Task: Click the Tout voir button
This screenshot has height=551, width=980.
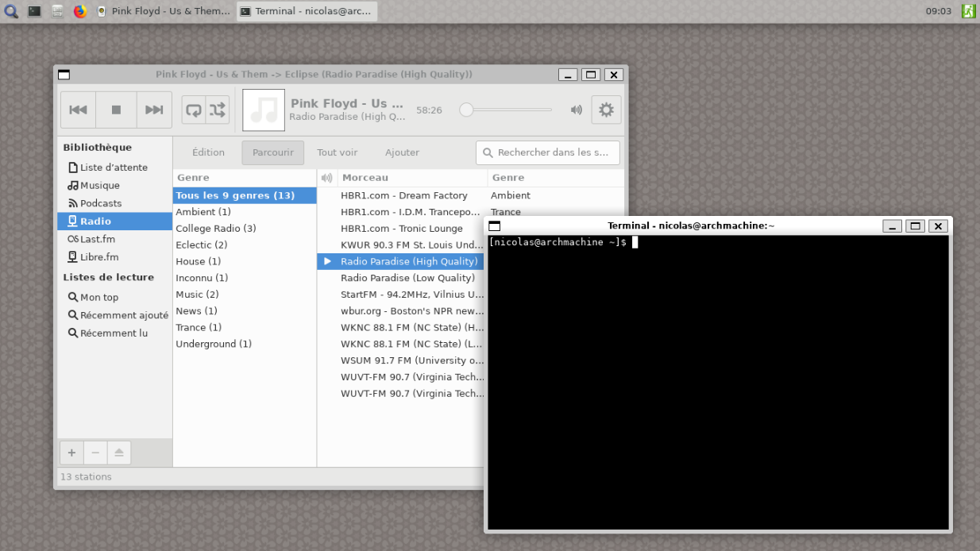Action: tap(338, 152)
